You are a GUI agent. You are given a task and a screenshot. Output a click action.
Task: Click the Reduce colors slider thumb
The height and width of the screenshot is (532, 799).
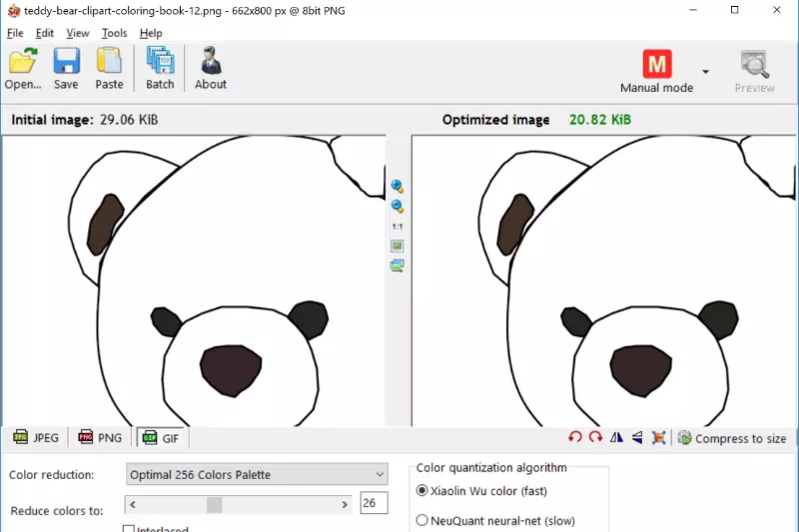(x=214, y=505)
